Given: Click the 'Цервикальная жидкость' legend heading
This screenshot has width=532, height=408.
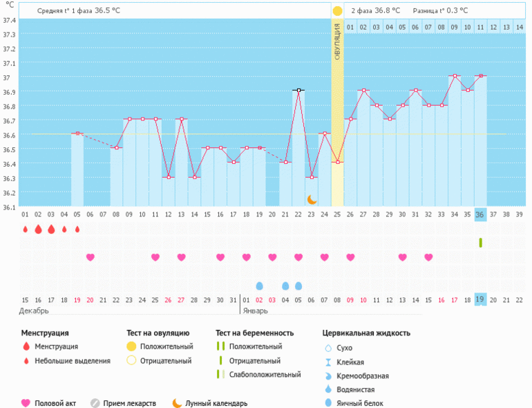Looking at the screenshot, I should click(366, 333).
